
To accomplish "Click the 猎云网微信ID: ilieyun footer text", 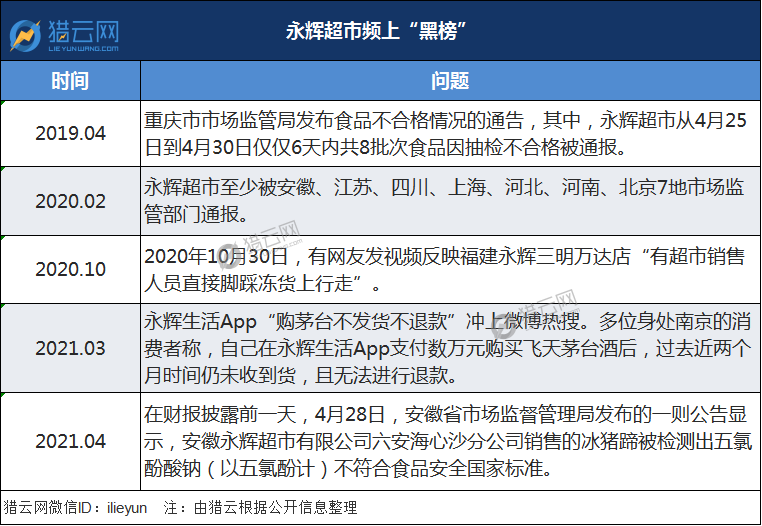I will pos(75,508).
